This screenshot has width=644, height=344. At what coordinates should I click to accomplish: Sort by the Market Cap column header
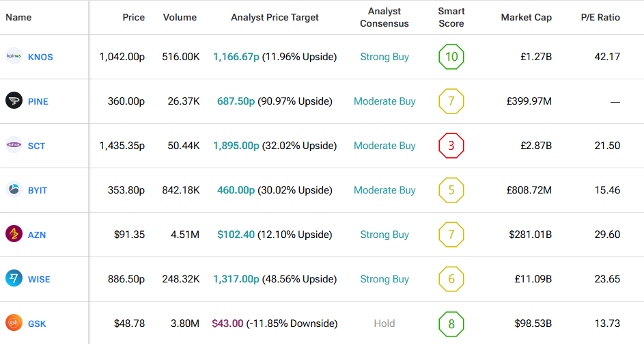point(526,17)
